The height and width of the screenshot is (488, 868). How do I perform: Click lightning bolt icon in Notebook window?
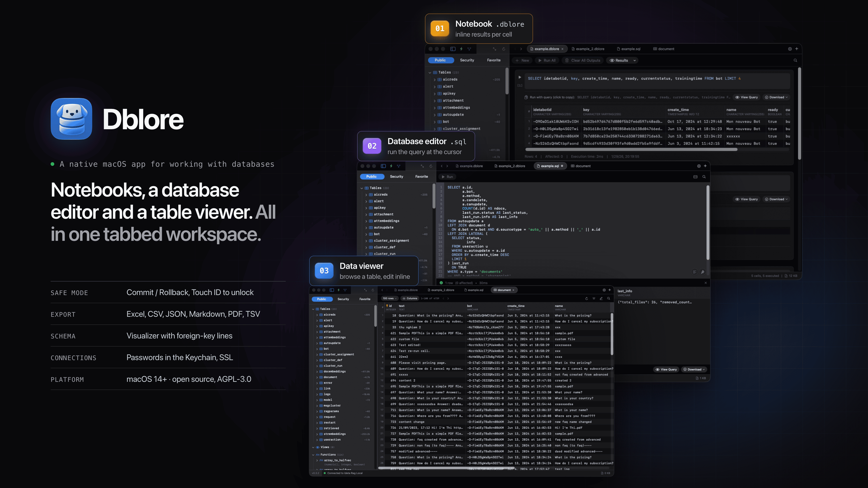click(x=461, y=49)
